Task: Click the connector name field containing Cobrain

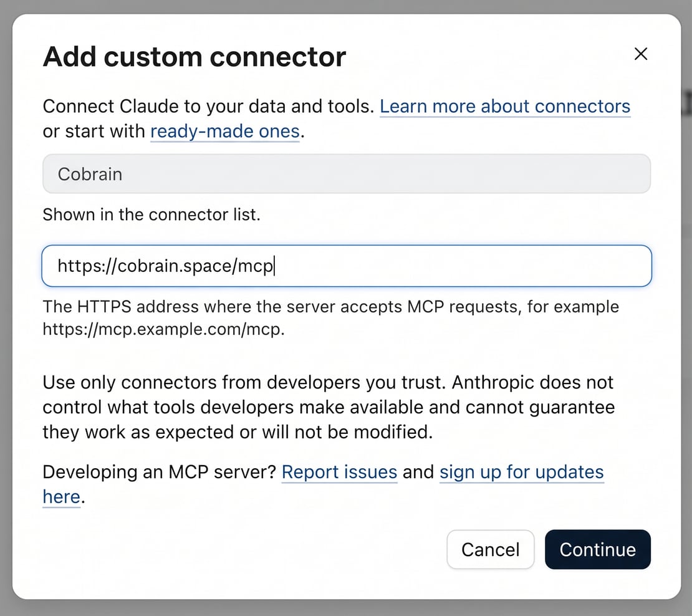Action: 347,174
